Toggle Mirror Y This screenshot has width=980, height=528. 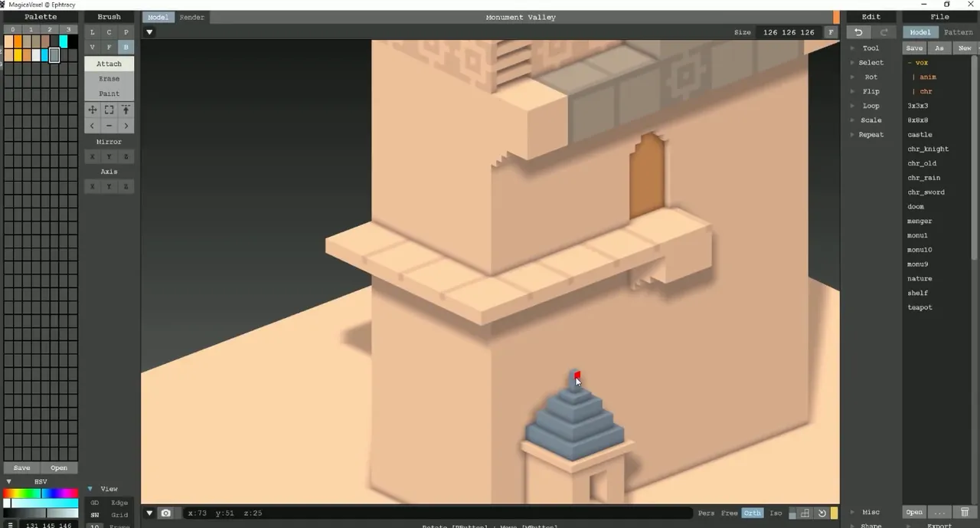[x=109, y=156]
